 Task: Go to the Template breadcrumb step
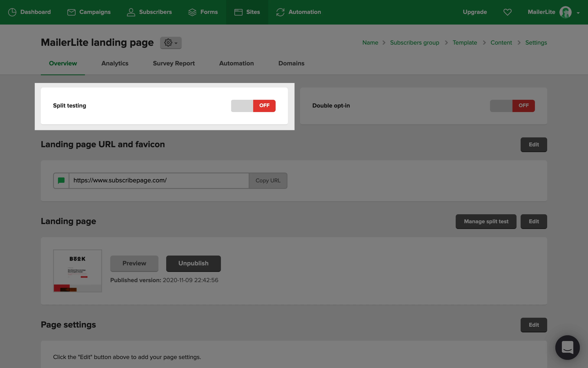[464, 43]
